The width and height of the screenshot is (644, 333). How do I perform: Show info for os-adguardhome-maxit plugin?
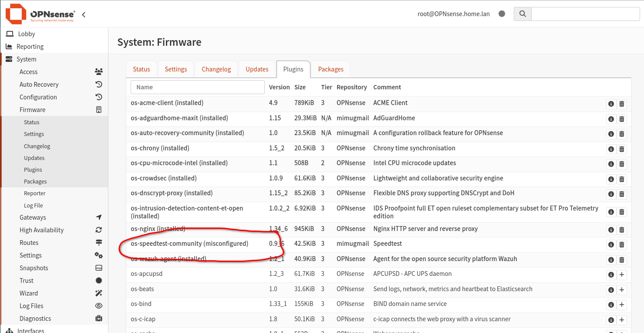pyautogui.click(x=611, y=119)
